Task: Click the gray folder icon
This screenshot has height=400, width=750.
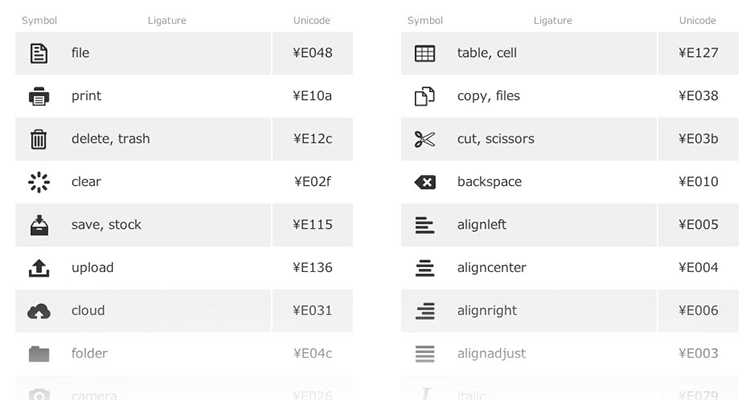Action: [x=39, y=354]
